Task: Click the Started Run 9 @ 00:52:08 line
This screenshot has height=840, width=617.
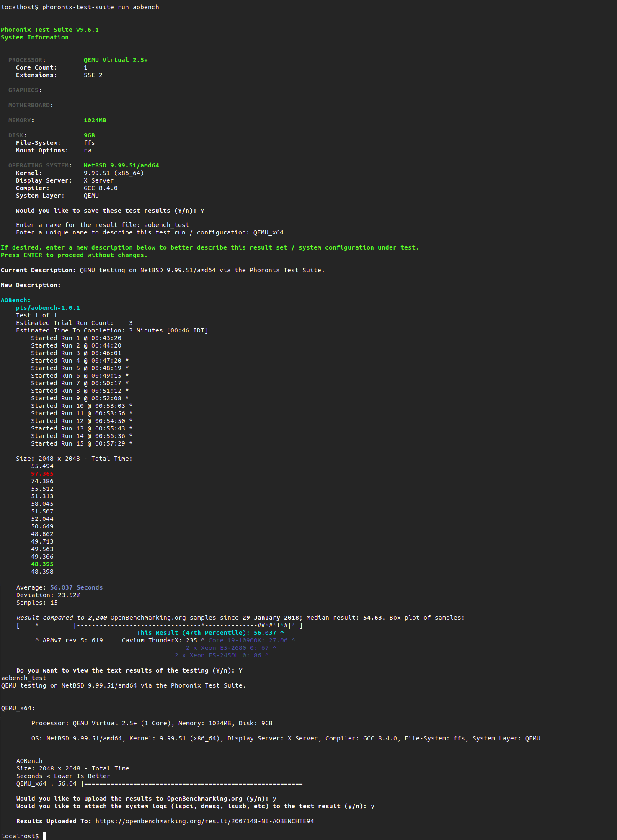Action: coord(80,398)
